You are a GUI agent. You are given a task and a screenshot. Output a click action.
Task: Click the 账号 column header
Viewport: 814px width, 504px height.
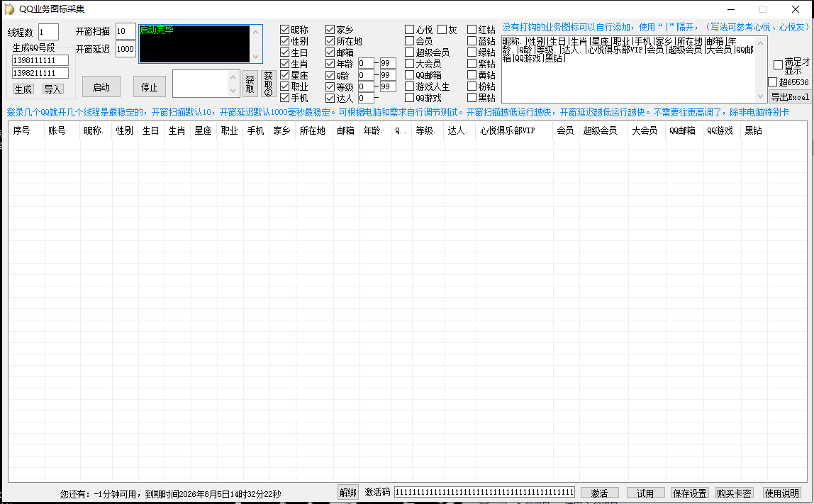[x=57, y=131]
